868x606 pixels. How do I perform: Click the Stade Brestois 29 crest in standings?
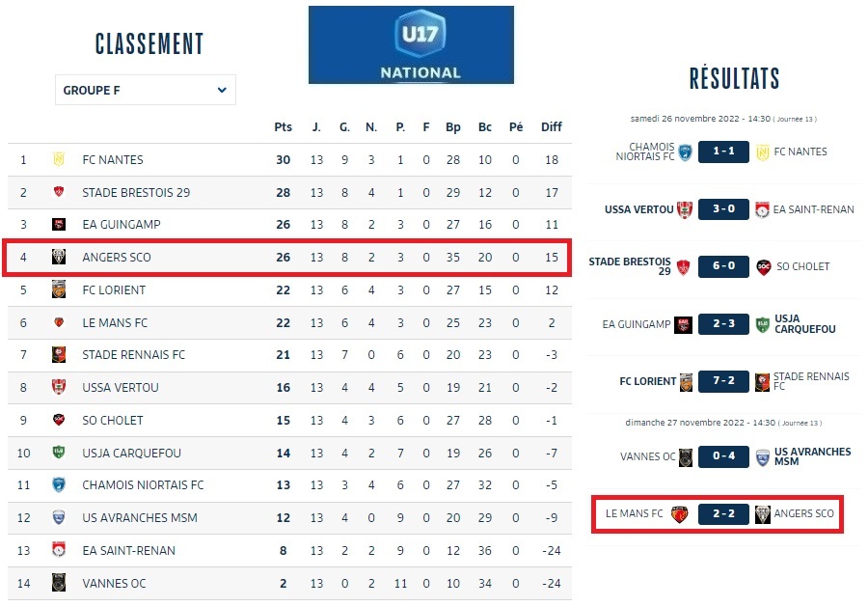click(x=59, y=193)
